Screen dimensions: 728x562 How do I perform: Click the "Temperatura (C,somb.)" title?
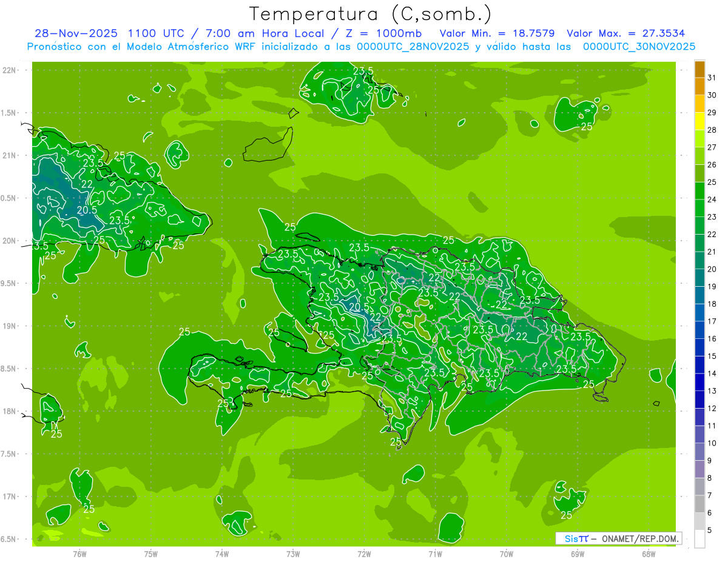pos(370,14)
